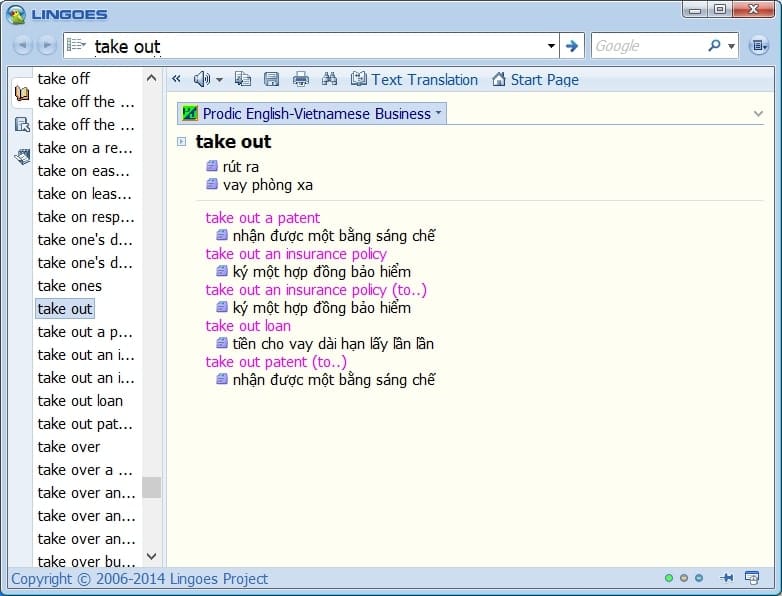Click the word list scrollbar thumb
782x596 pixels.
152,487
